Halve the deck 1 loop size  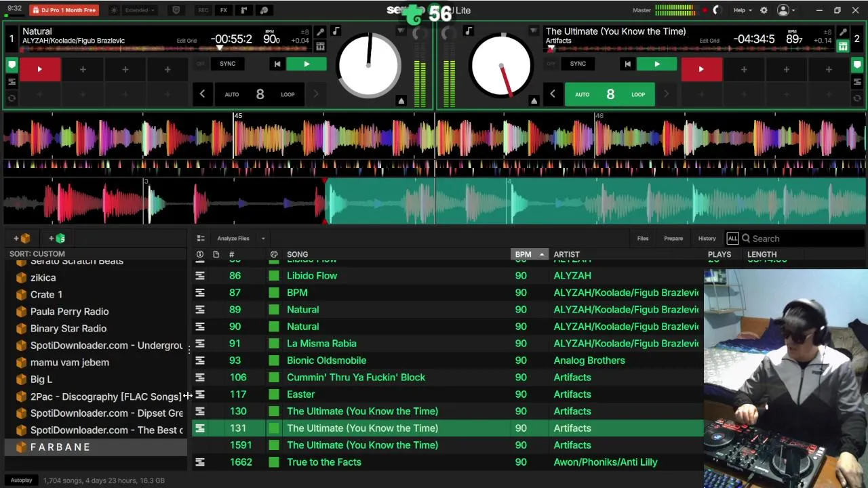202,94
